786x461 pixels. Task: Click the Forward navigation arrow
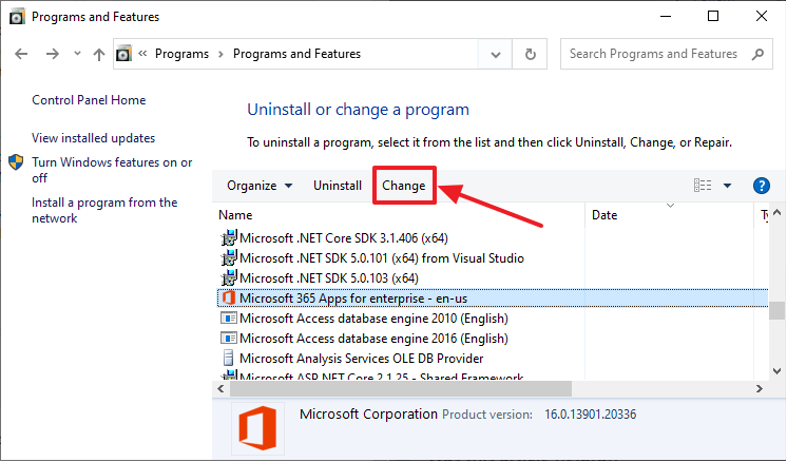(x=51, y=54)
